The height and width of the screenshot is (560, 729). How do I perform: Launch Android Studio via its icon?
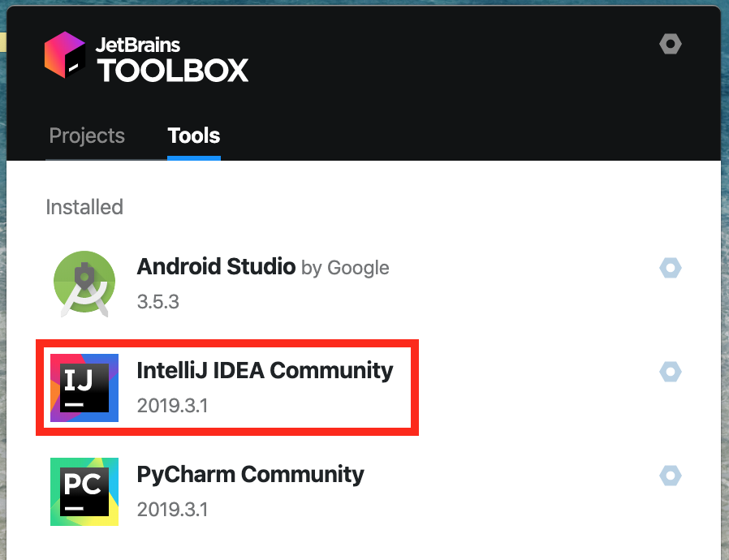point(84,283)
